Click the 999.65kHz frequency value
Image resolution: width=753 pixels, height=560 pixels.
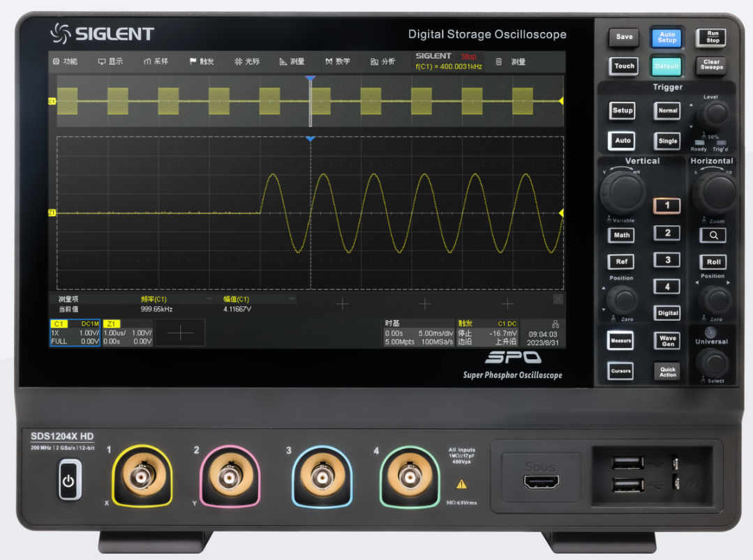[156, 309]
